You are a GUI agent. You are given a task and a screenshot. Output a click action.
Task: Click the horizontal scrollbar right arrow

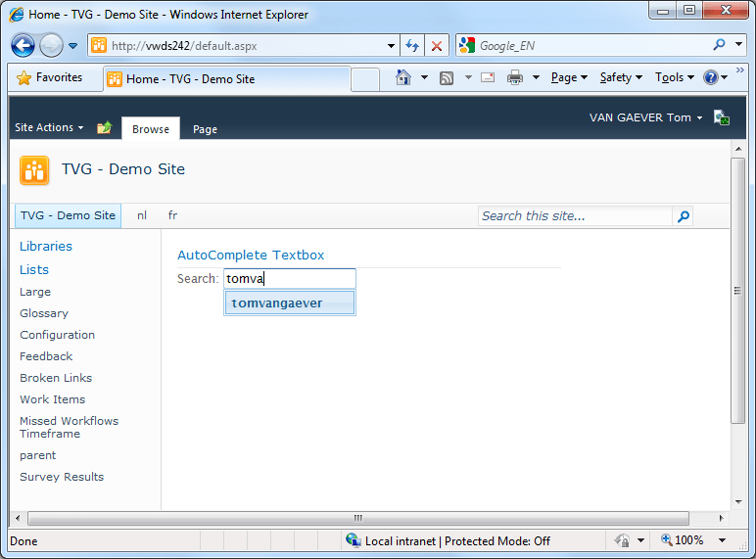721,518
